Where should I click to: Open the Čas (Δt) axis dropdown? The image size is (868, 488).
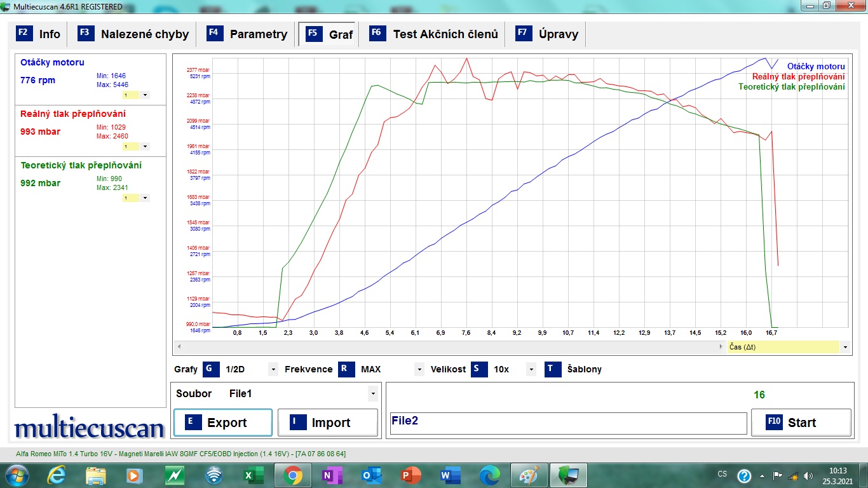tap(844, 347)
